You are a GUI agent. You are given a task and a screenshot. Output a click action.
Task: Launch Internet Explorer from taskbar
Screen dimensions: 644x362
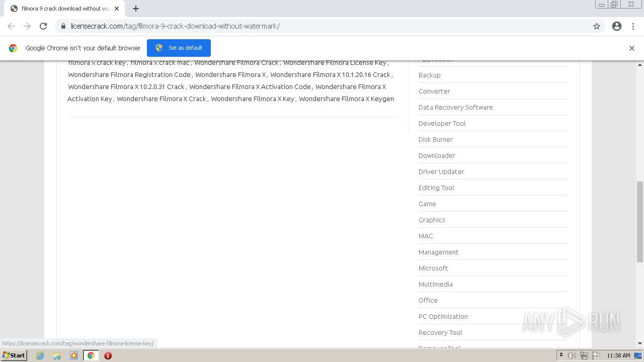[x=40, y=355]
